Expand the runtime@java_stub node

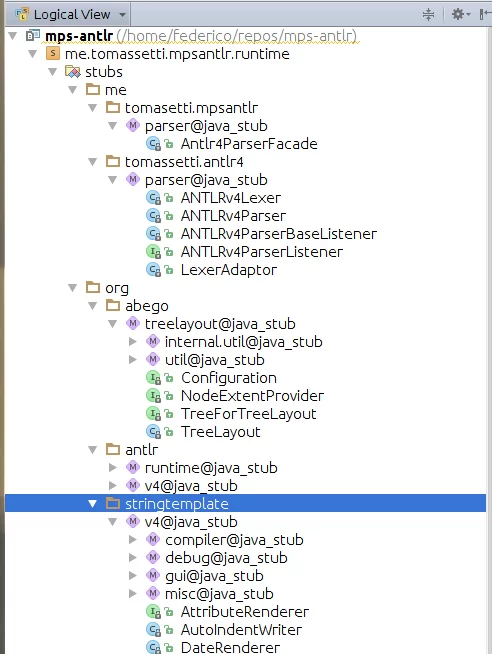[x=113, y=468]
